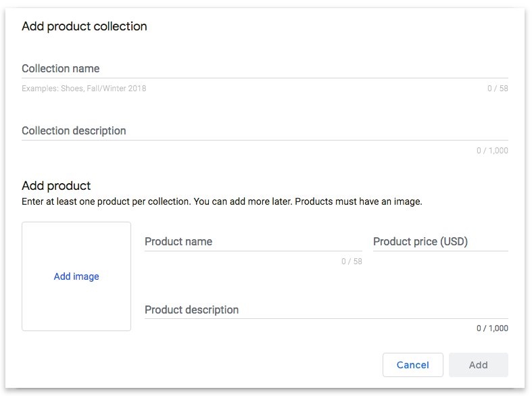Click the Add product section heading
This screenshot has height=396, width=532.
click(x=56, y=186)
